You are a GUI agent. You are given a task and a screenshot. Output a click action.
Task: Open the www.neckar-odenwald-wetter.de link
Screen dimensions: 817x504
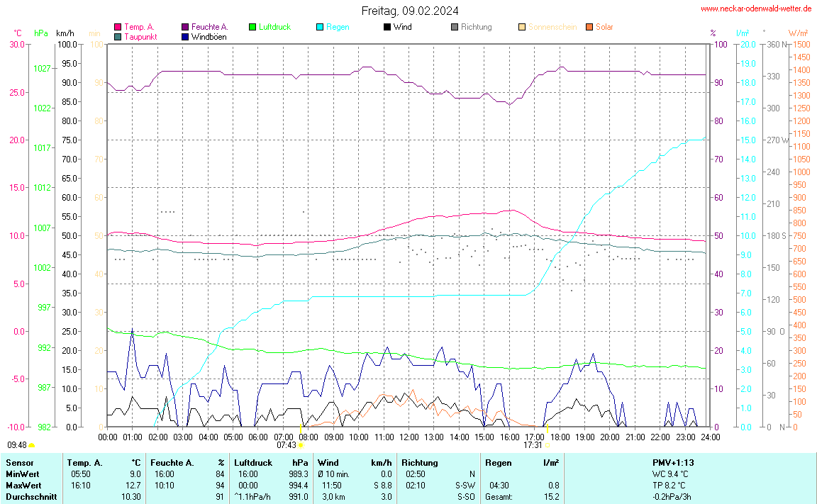click(755, 9)
